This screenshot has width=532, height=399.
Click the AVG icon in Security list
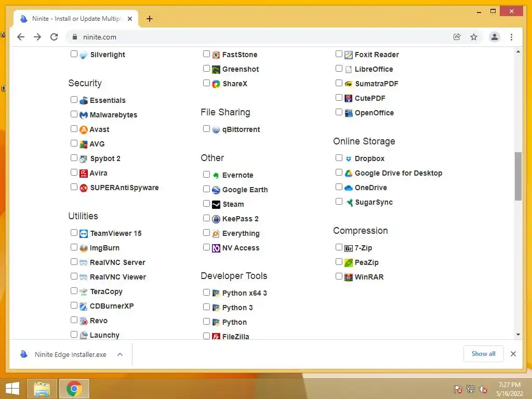(x=84, y=144)
